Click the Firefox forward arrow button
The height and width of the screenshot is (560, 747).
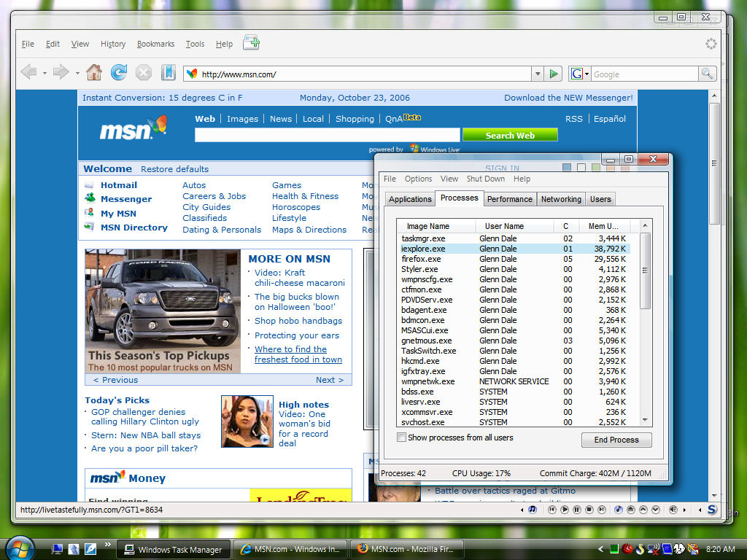[x=61, y=72]
